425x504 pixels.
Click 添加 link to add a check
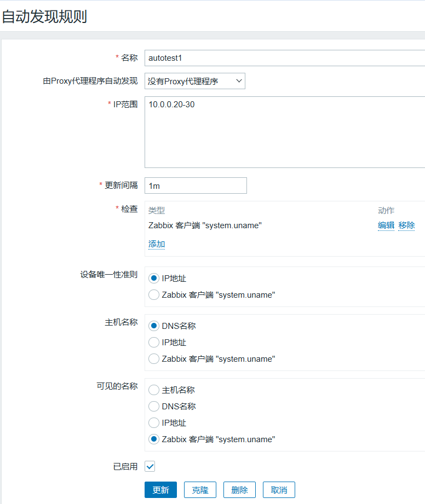point(157,244)
